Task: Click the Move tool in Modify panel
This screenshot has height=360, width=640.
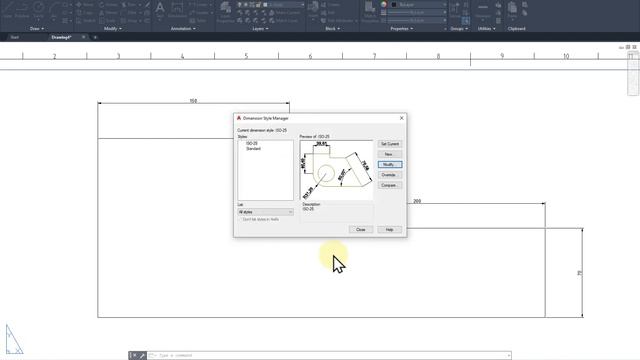Action: (85, 5)
